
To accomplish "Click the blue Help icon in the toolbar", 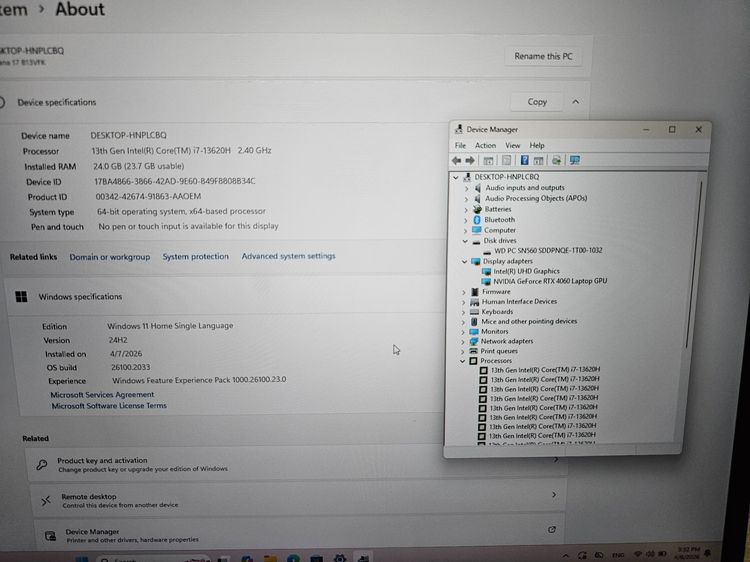I will [x=522, y=160].
